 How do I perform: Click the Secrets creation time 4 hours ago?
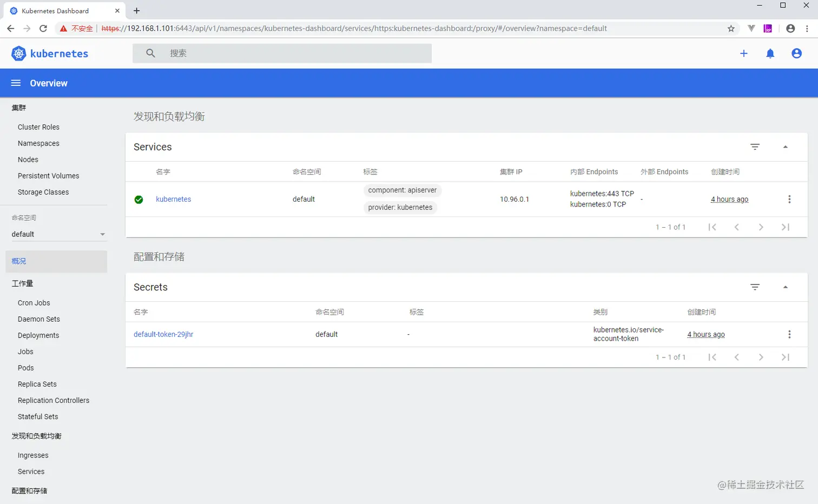pyautogui.click(x=706, y=334)
